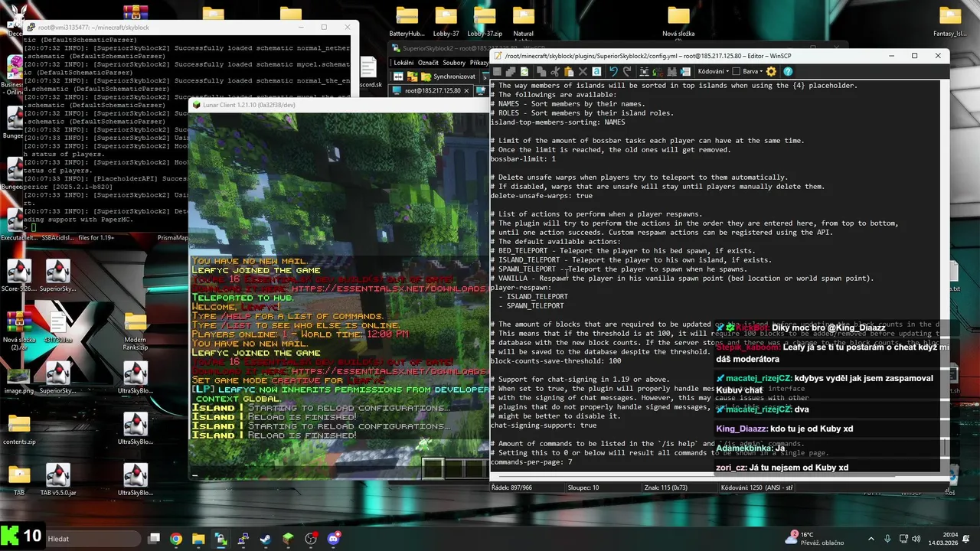The width and height of the screenshot is (980, 551).
Task: Switch to PuTTY in the taskbar
Action: point(243,539)
